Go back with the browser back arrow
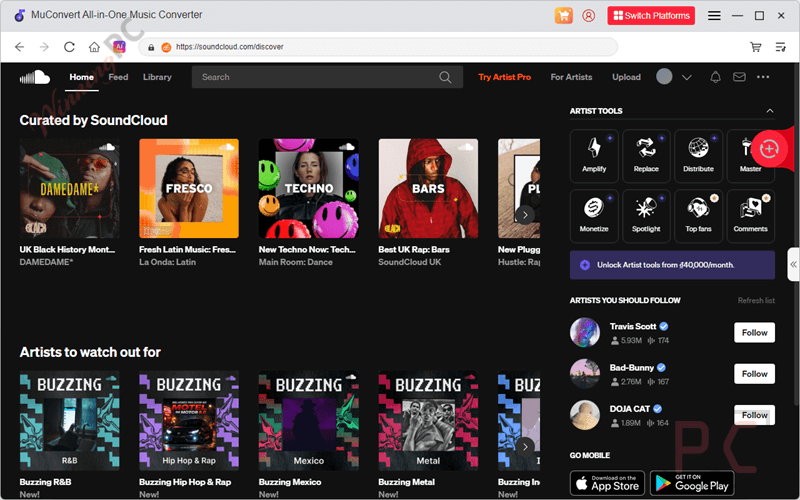This screenshot has height=500, width=800. (x=19, y=47)
